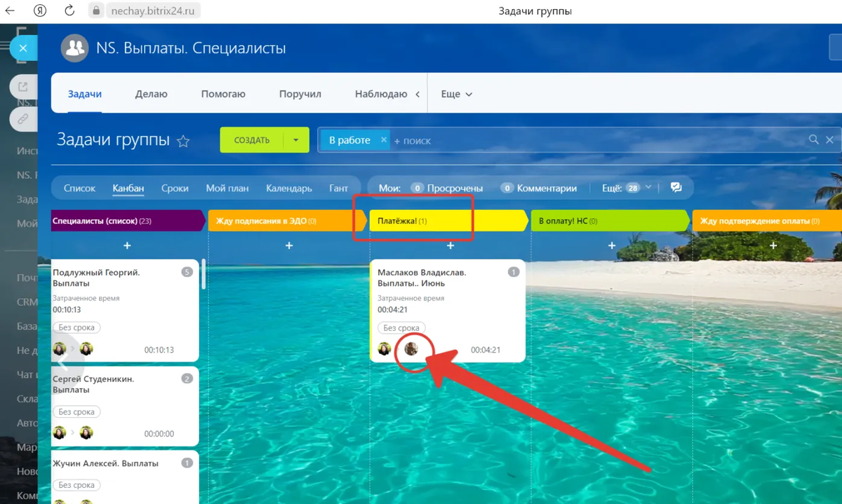Click Жду подтверждение оплаты column header

click(768, 221)
